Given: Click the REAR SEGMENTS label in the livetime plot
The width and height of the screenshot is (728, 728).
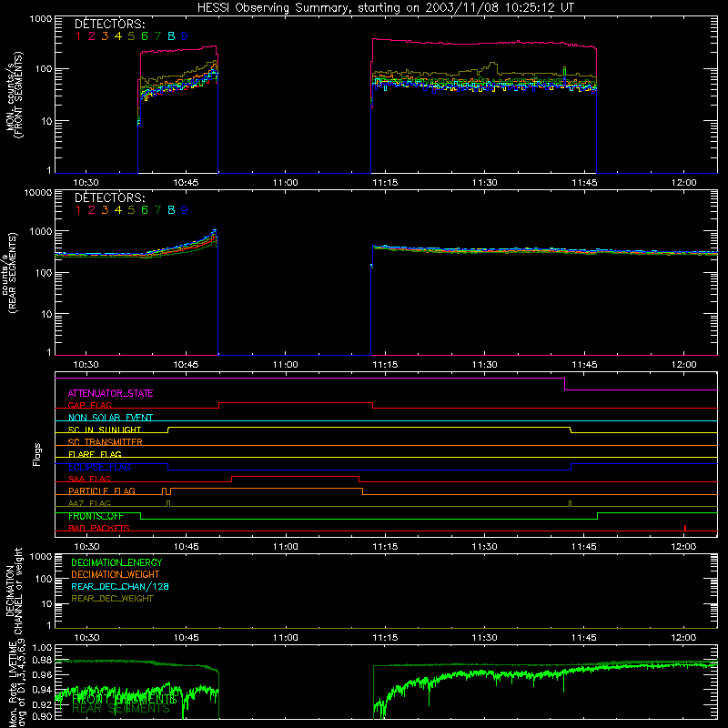Looking at the screenshot, I should [x=121, y=709].
